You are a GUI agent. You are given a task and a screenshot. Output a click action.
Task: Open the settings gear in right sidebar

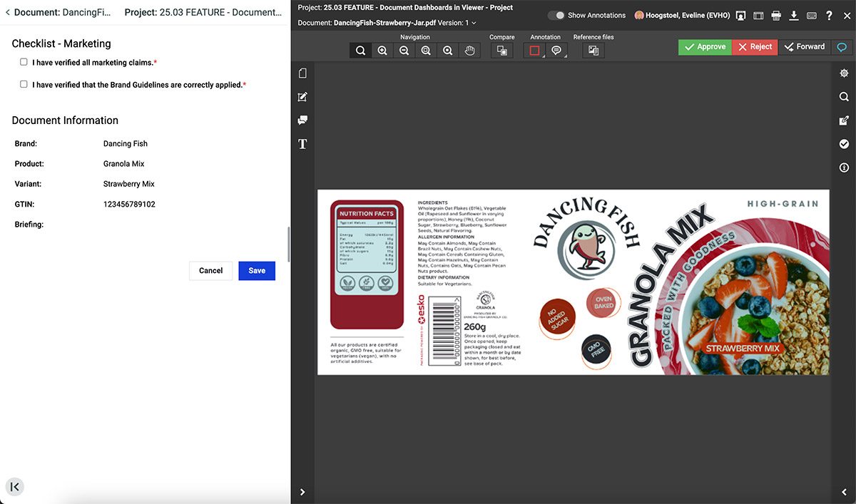coord(844,73)
